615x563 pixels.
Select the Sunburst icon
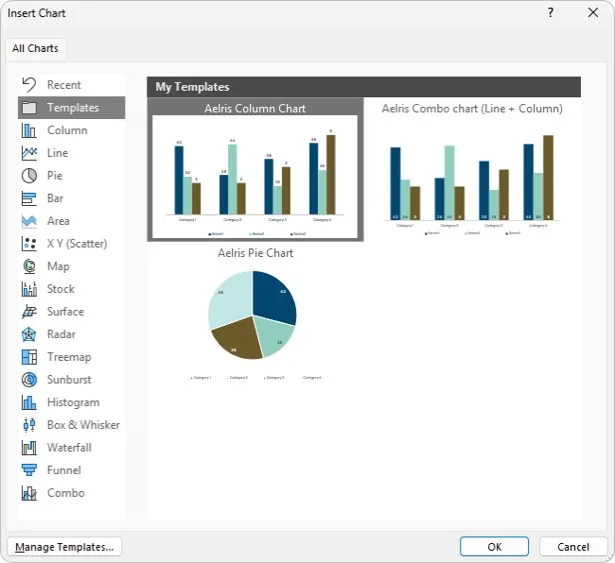pyautogui.click(x=29, y=380)
